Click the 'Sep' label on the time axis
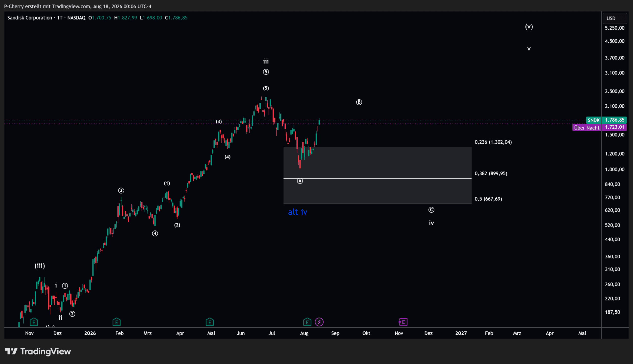The image size is (633, 364). click(x=335, y=333)
